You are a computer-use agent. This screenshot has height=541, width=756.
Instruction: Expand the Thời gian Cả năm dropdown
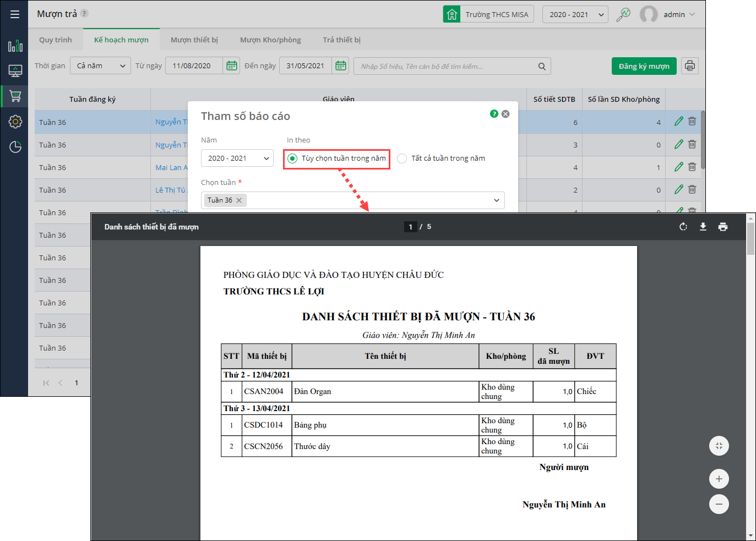pos(100,66)
